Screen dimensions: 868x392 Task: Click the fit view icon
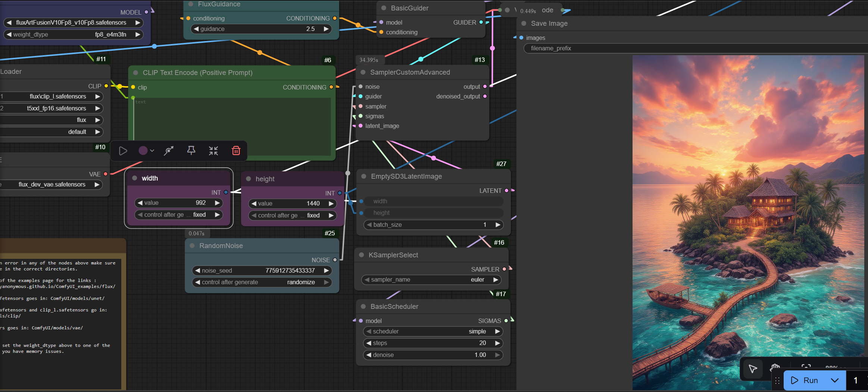pyautogui.click(x=806, y=367)
